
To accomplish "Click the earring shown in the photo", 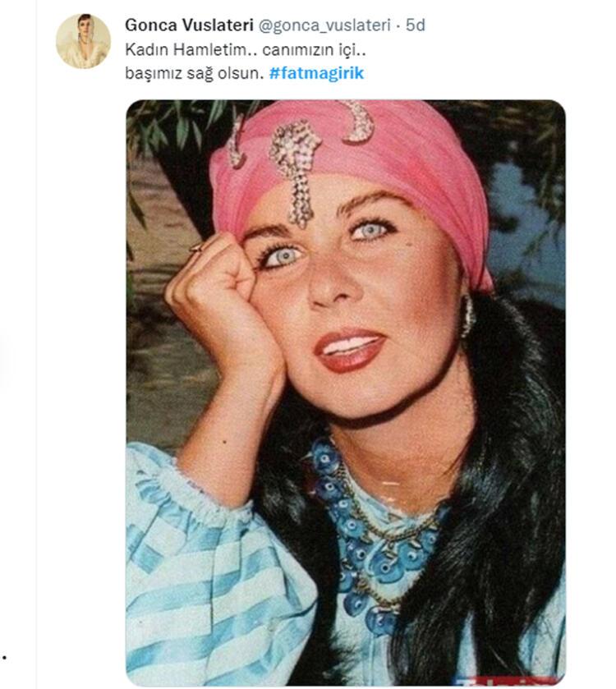I will tap(467, 315).
